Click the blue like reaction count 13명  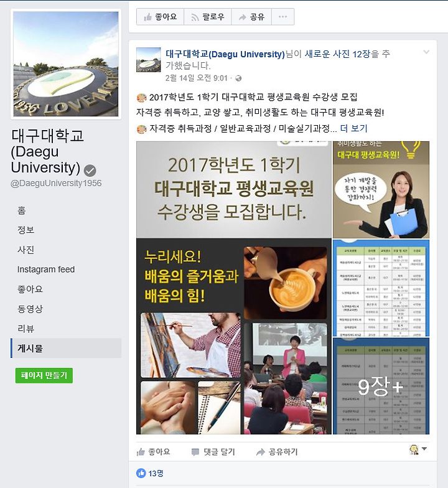[150, 473]
